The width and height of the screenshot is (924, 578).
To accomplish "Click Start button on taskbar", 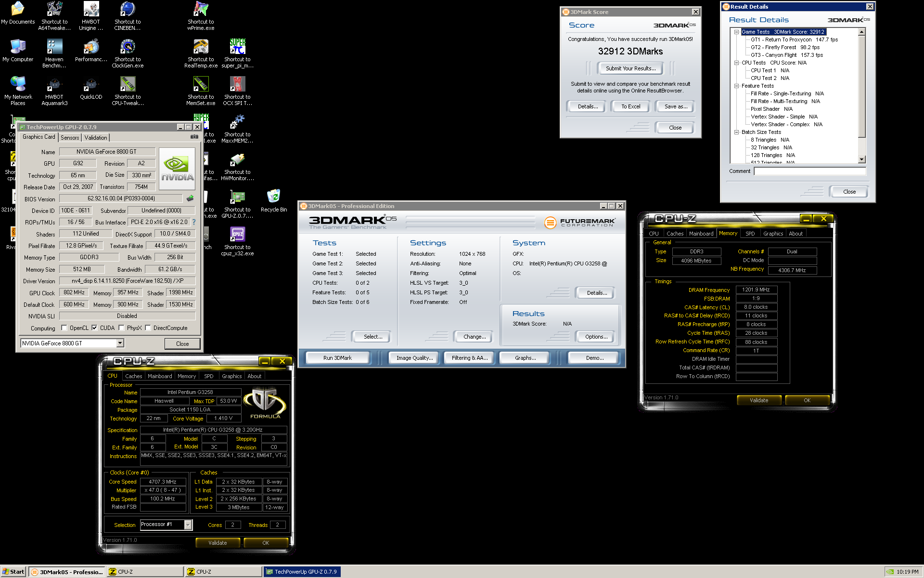I will 13,572.
